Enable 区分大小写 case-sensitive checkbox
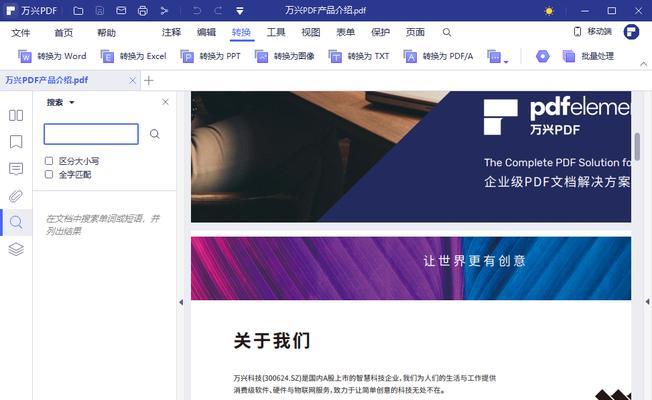Viewport: 652px width, 400px height. click(x=49, y=161)
